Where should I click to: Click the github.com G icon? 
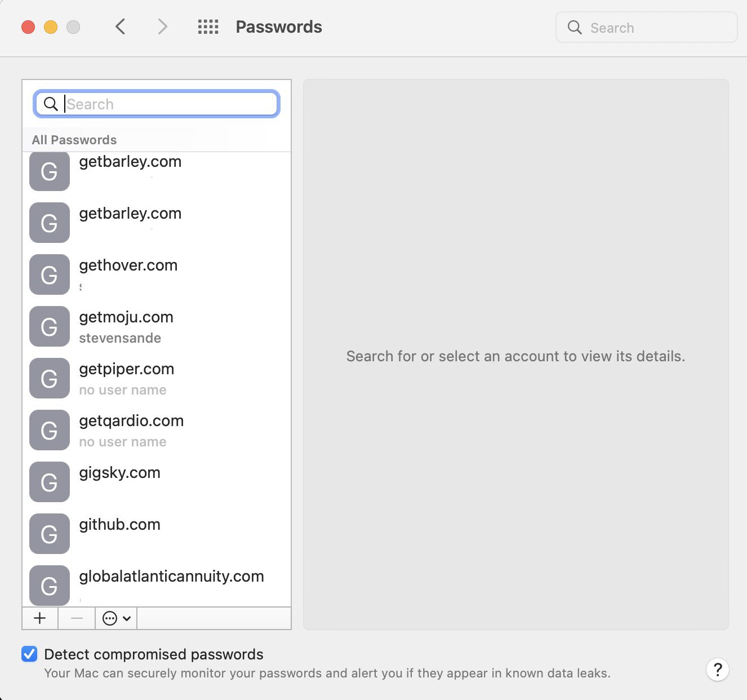(50, 534)
